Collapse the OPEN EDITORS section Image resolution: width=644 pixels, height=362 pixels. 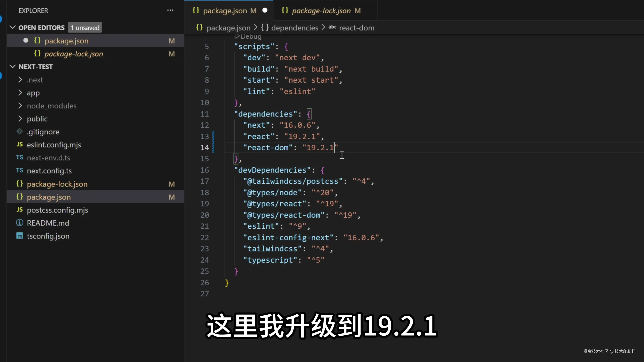coord(13,27)
